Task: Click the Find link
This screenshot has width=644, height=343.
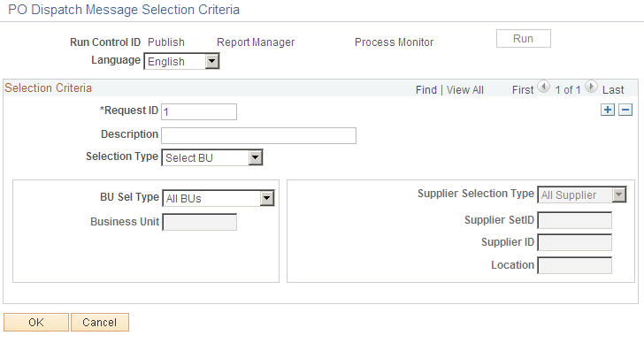Action: click(425, 90)
